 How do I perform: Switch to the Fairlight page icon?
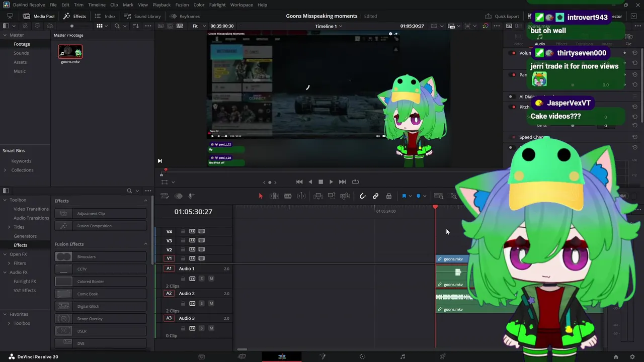click(x=403, y=356)
